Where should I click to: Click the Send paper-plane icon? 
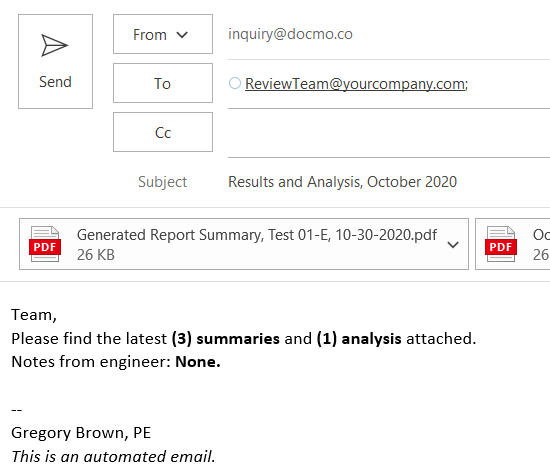54,45
